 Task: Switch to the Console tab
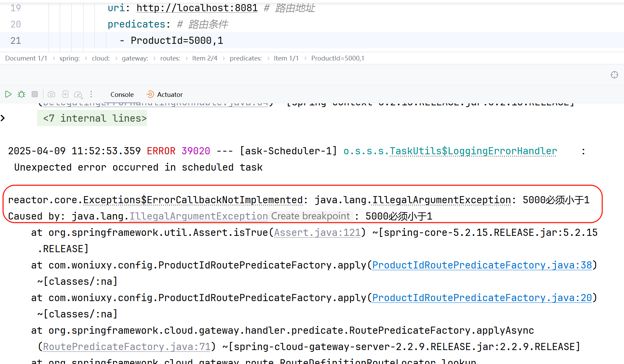pyautogui.click(x=122, y=94)
